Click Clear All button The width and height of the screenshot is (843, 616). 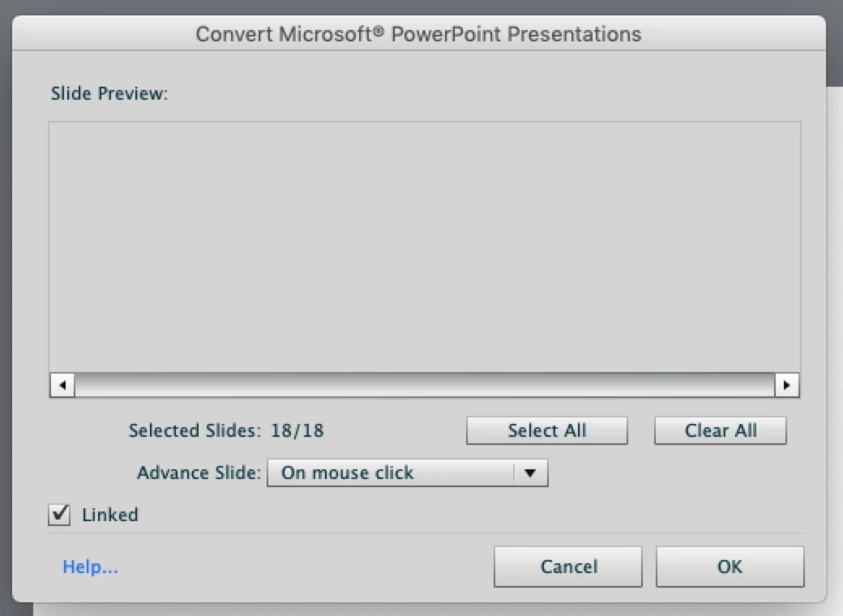coord(721,430)
